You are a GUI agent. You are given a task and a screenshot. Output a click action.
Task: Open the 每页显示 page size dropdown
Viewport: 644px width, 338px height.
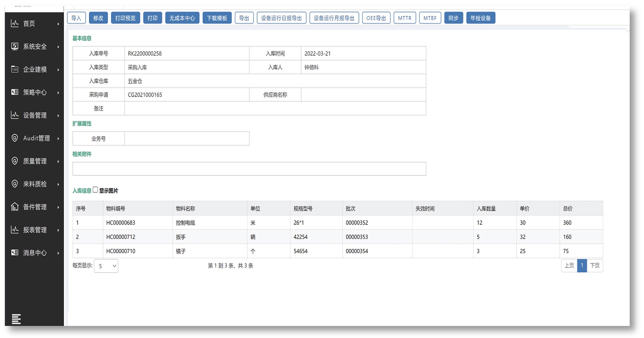click(106, 266)
